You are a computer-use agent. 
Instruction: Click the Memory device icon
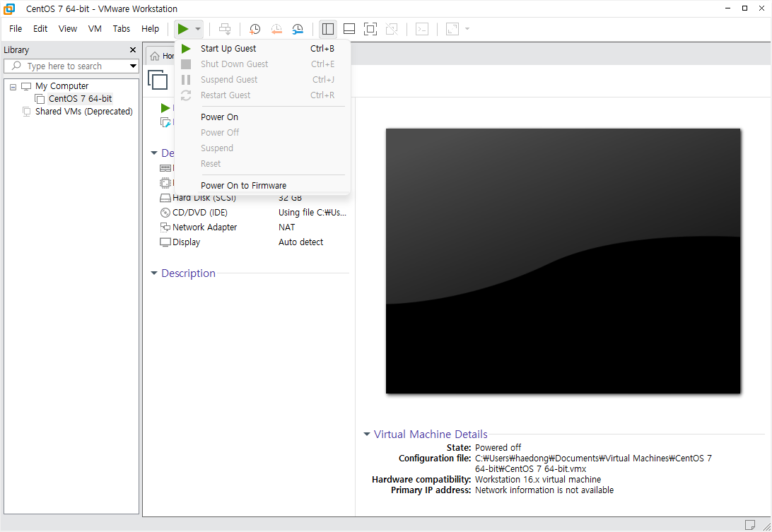165,168
